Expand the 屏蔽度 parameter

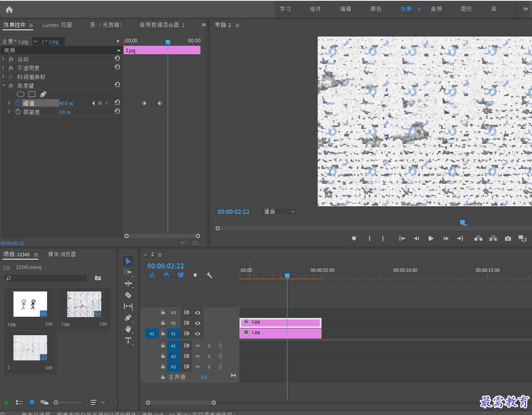click(x=9, y=112)
